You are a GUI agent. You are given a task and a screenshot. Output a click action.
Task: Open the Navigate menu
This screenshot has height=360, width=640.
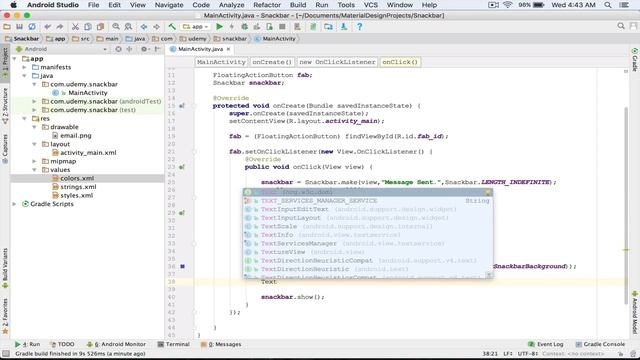pyautogui.click(x=169, y=5)
